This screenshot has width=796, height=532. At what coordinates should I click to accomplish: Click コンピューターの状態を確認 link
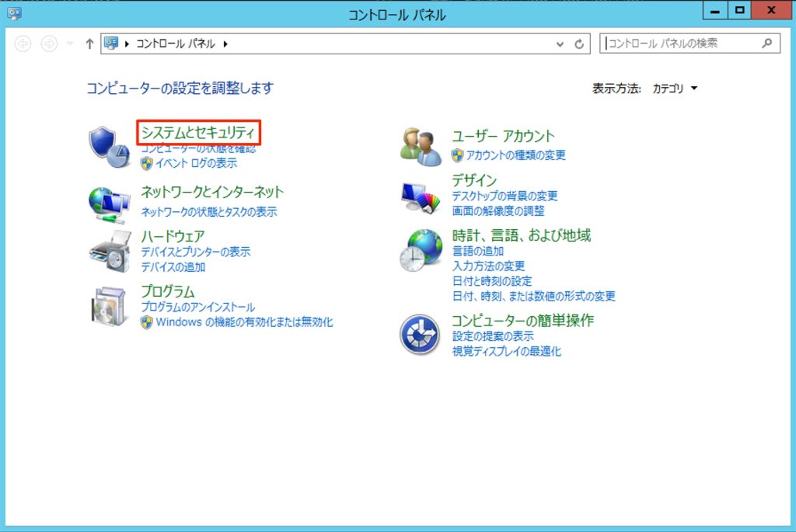pyautogui.click(x=198, y=148)
